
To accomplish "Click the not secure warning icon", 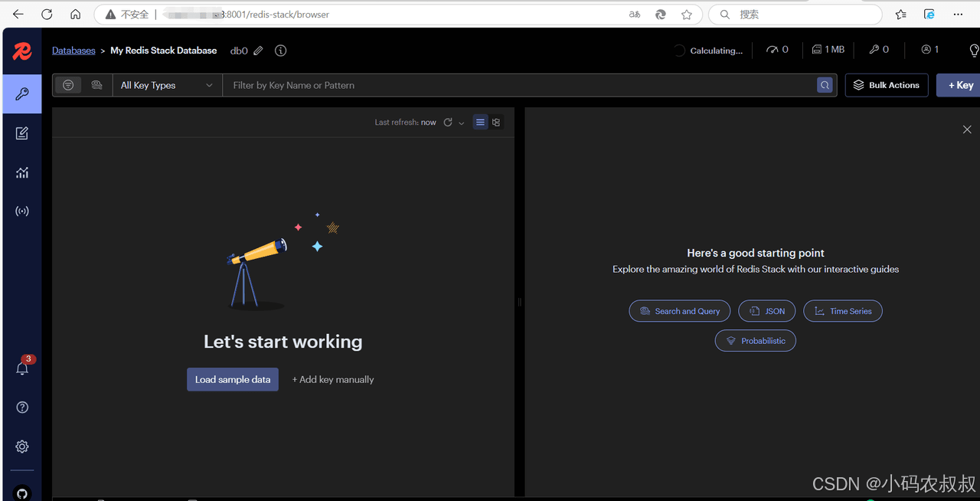I will [110, 15].
